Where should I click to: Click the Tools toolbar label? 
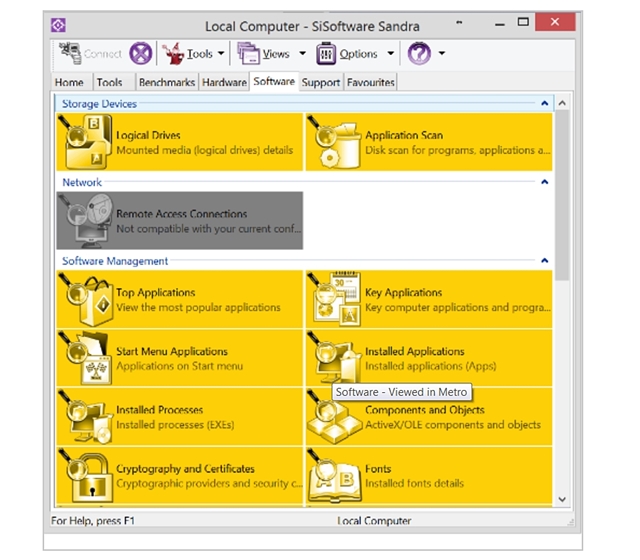200,54
